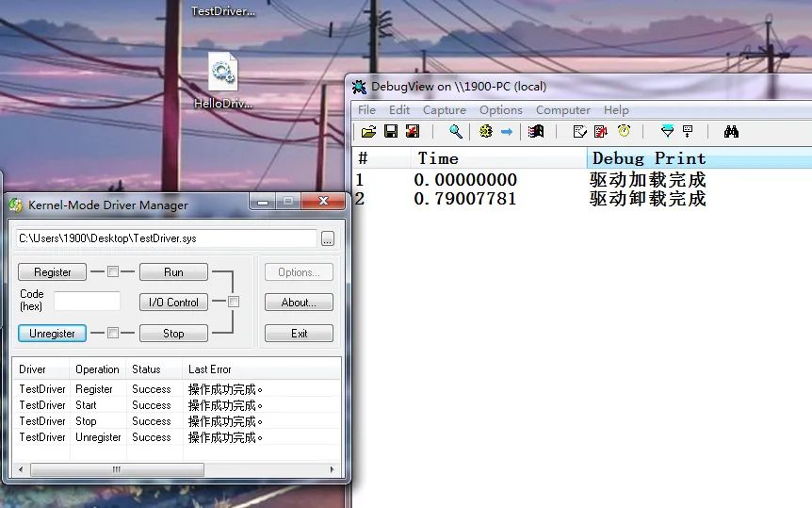This screenshot has width=812, height=508.
Task: Toggle the autoscroll icon in DebugView toolbar
Action: 688,132
